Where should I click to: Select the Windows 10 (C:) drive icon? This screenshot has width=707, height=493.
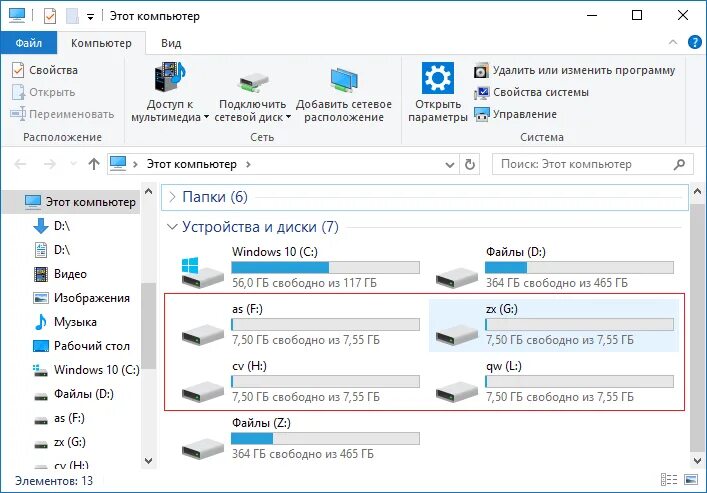(x=202, y=272)
